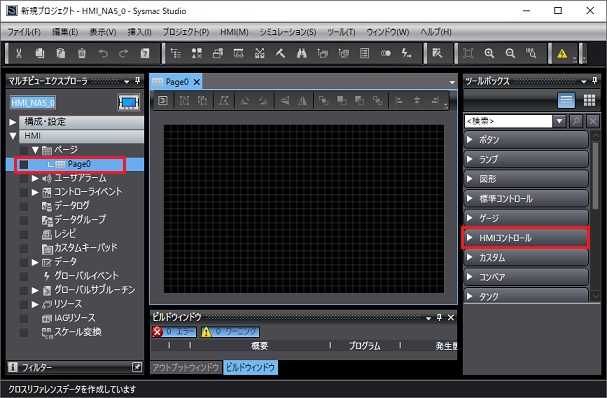Click the HMI device screen icon in explorer

coord(129,103)
